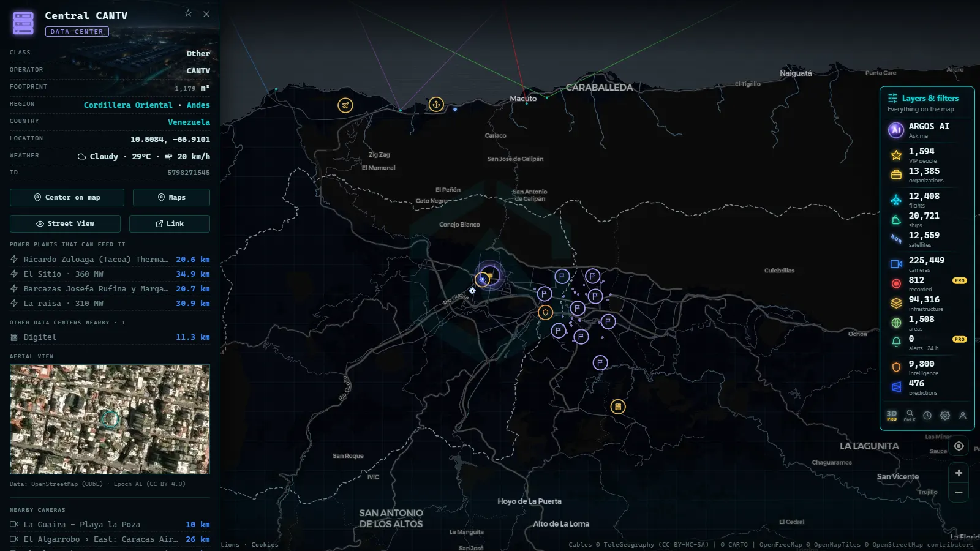Toggle the ships layer

pyautogui.click(x=927, y=219)
